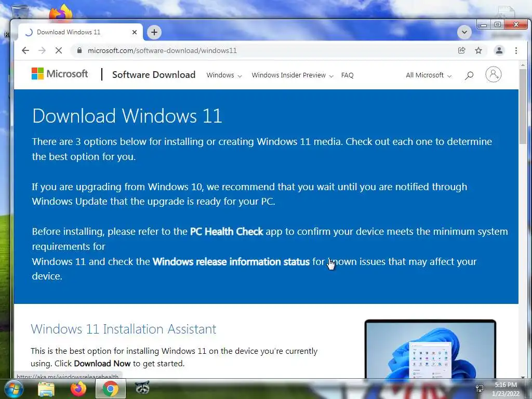Open a new tab with the plus button
This screenshot has height=399, width=532.
click(x=154, y=32)
